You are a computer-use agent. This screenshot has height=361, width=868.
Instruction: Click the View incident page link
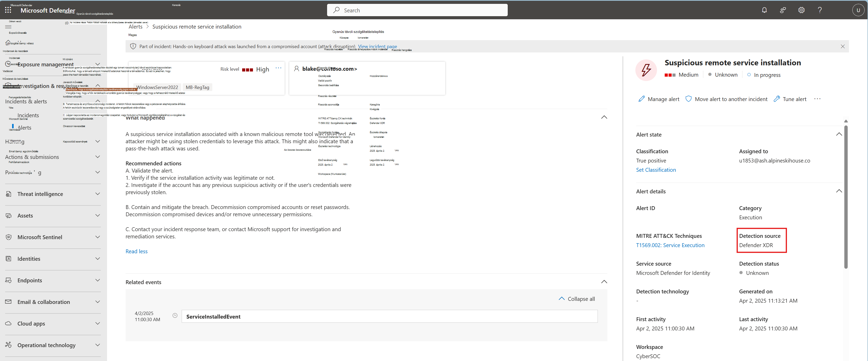[x=378, y=47]
